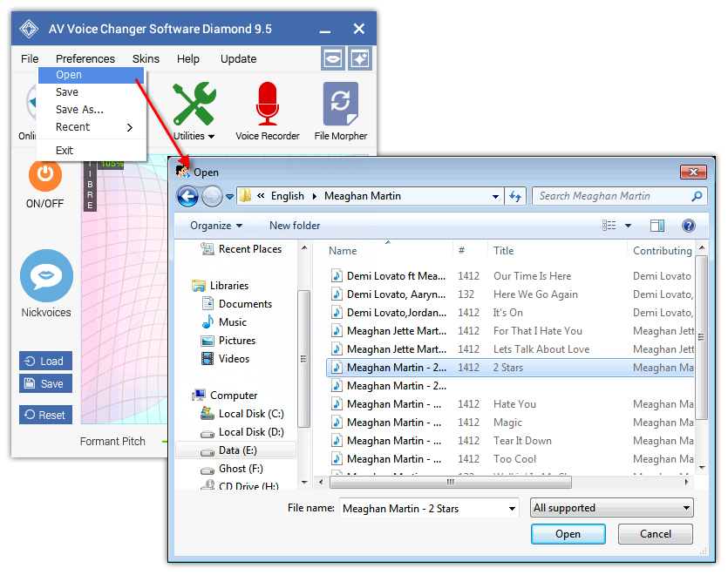The image size is (728, 575).
Task: Open the Skins menu
Action: pos(146,59)
